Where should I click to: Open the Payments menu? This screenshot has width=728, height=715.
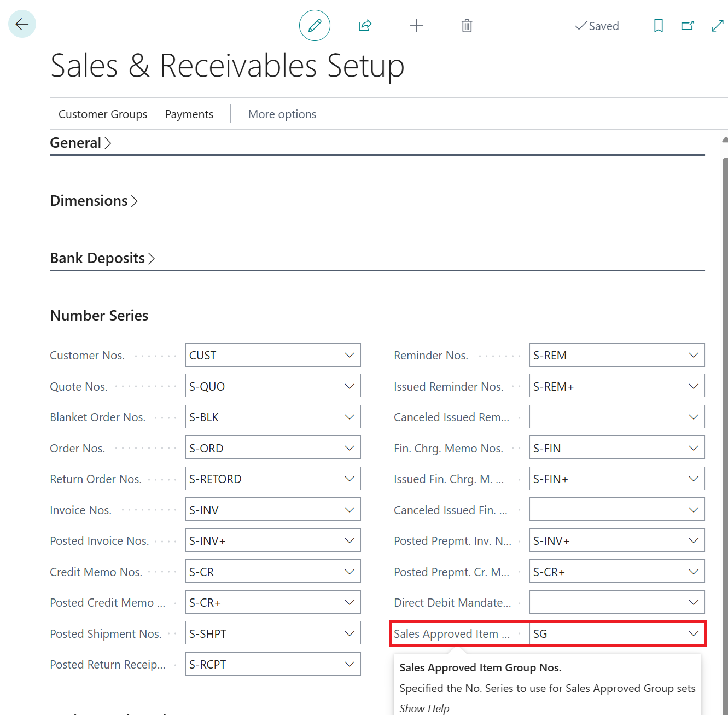tap(189, 114)
